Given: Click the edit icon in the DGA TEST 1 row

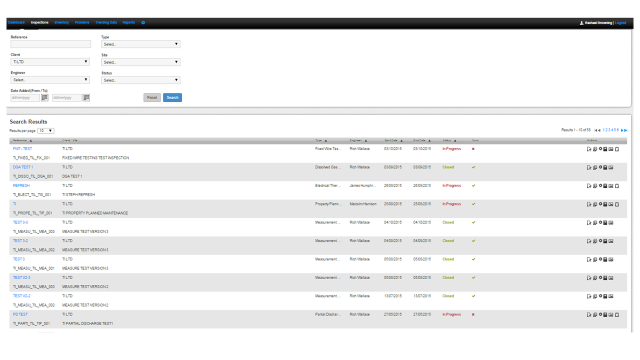Looking at the screenshot, I should (x=589, y=167).
